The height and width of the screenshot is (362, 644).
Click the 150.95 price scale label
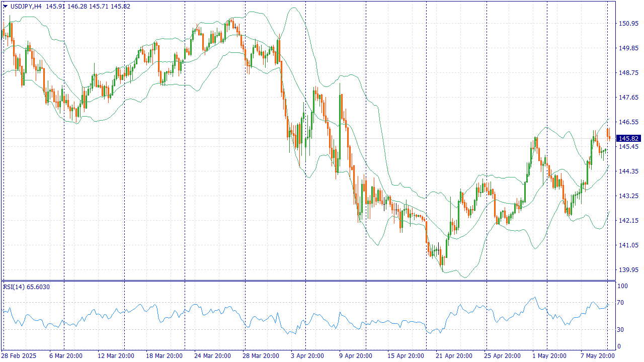(629, 24)
